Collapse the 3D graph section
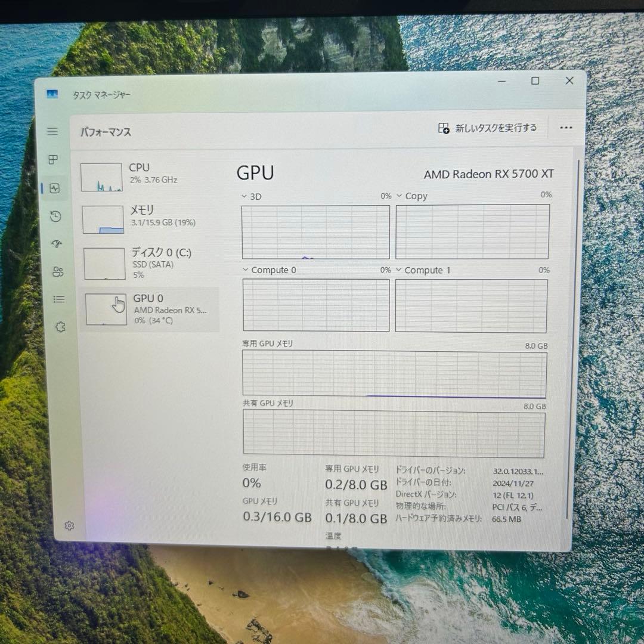Image resolution: width=644 pixels, height=644 pixels. [x=244, y=196]
